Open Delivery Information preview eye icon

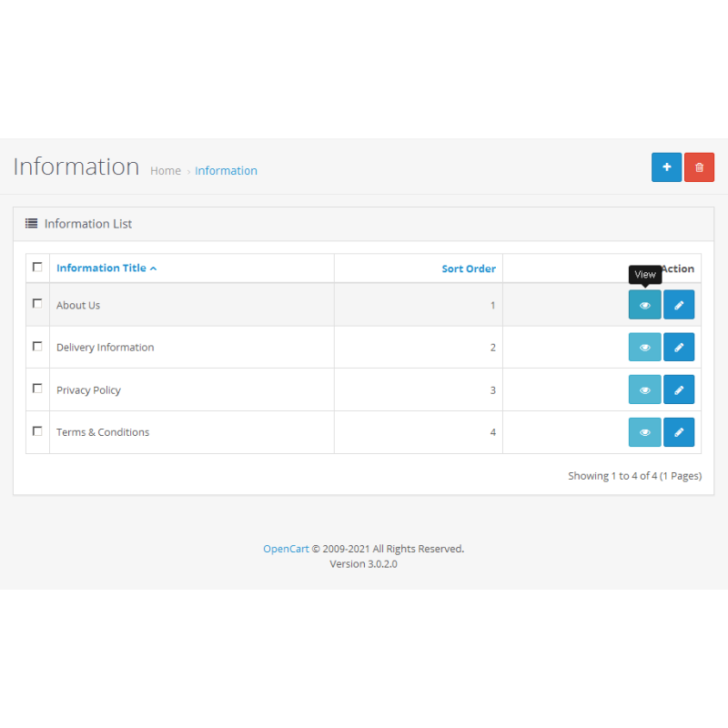click(644, 348)
